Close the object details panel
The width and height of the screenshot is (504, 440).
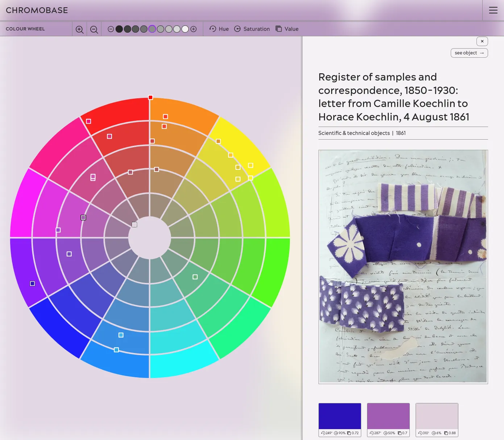(482, 41)
